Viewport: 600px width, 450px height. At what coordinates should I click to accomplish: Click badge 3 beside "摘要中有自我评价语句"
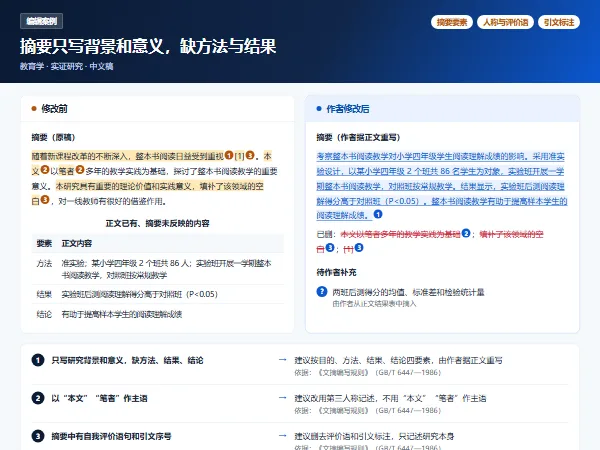coord(38,436)
